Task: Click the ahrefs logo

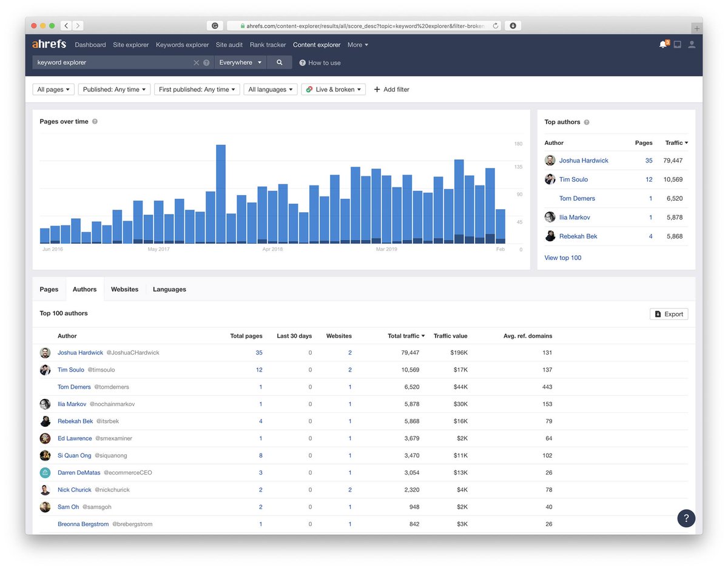Action: (49, 44)
